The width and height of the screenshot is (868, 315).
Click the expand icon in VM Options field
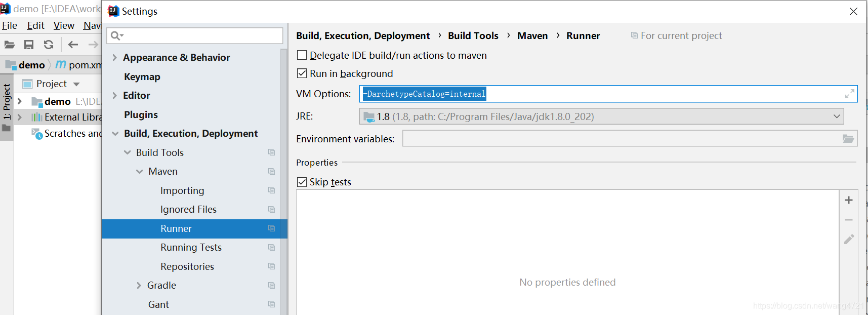[849, 94]
